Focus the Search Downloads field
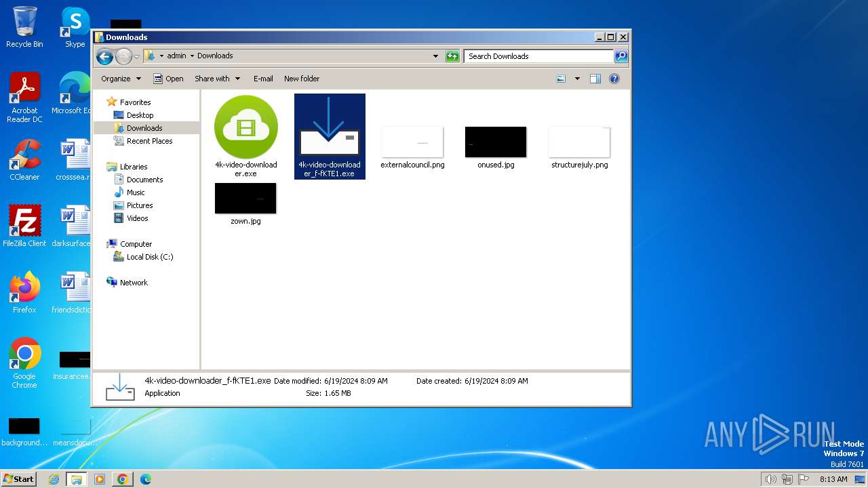Screen dimensions: 868x488 (x=539, y=56)
